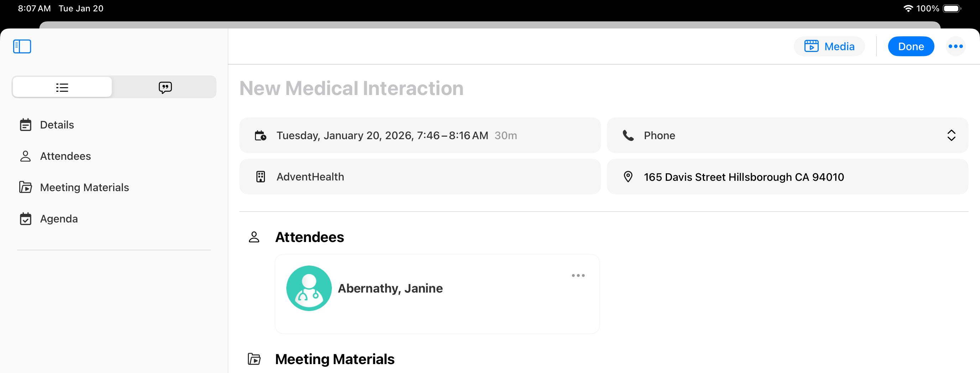Switch to the comments quote view
The width and height of the screenshot is (980, 373).
165,88
